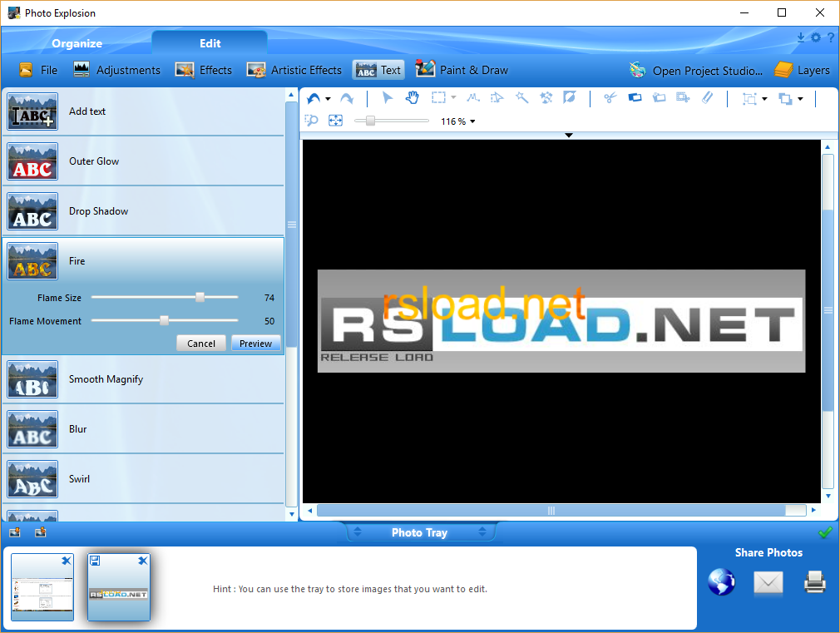Open the Undo history dropdown arrow
The height and width of the screenshot is (633, 840).
[x=328, y=99]
